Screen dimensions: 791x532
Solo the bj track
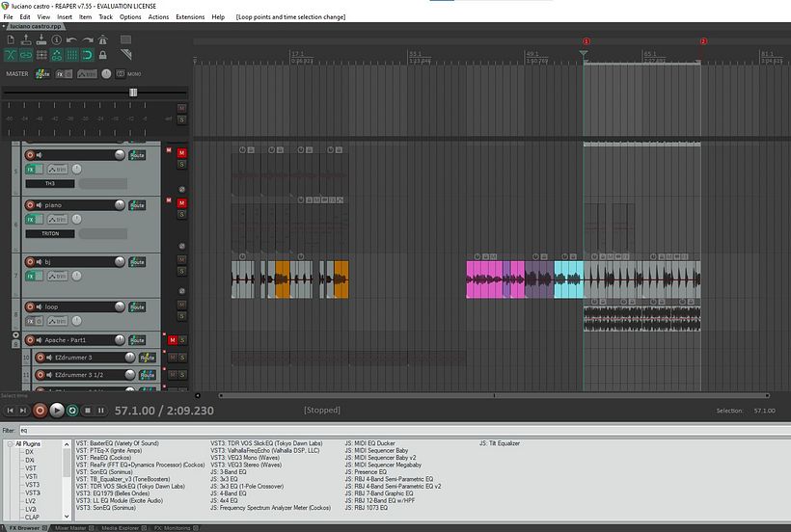pyautogui.click(x=181, y=271)
